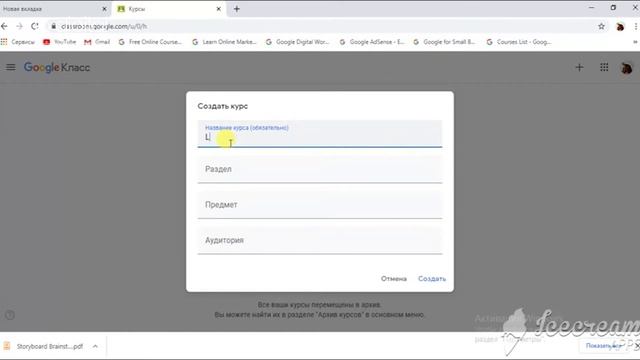This screenshot has height=360, width=640.
Task: Click the plus icon to add course
Action: 579,67
